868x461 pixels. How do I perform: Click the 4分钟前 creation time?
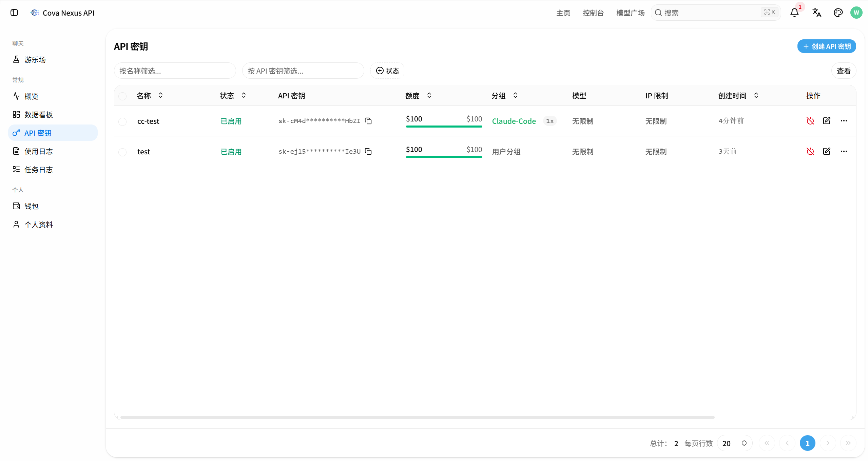tap(731, 121)
